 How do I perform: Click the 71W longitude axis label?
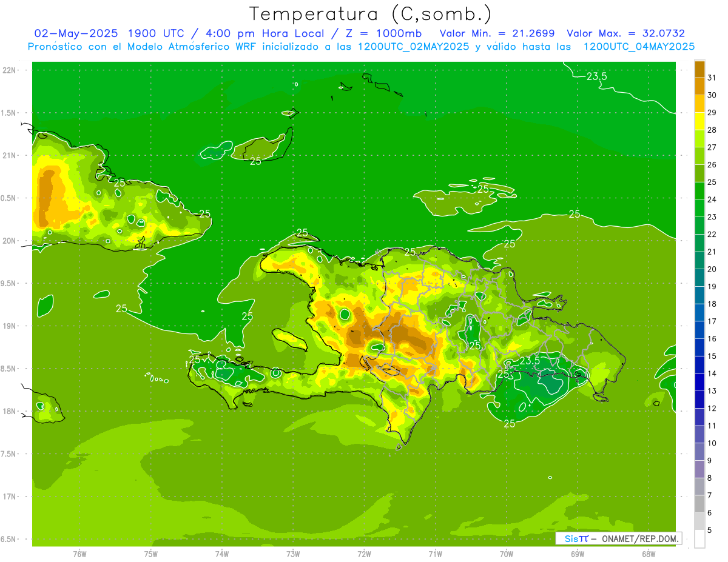point(435,554)
